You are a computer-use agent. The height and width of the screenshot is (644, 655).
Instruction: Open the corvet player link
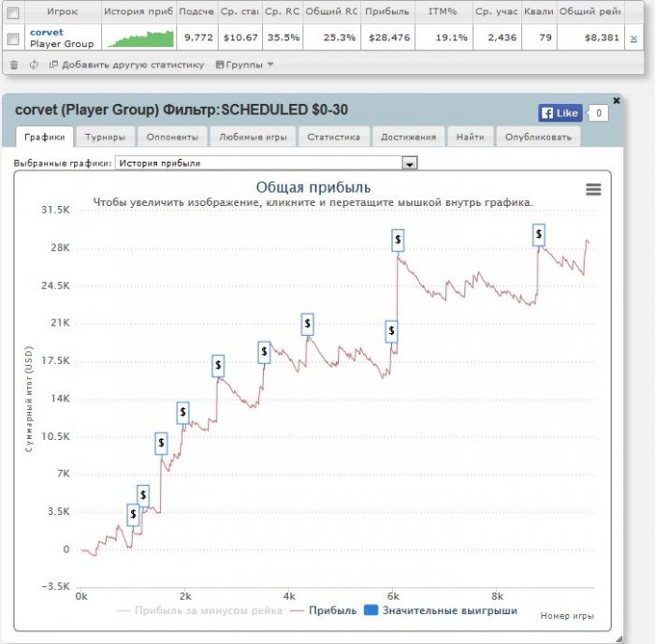pos(47,32)
